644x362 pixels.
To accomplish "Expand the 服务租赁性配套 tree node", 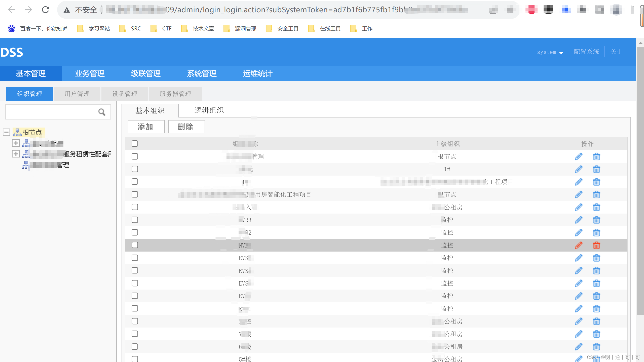I will tap(16, 154).
